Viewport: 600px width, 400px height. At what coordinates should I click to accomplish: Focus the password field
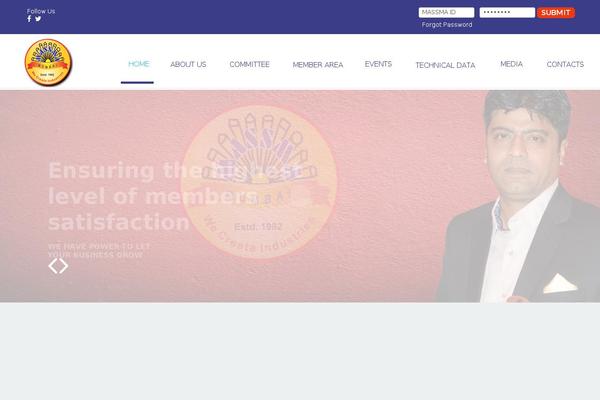507,13
